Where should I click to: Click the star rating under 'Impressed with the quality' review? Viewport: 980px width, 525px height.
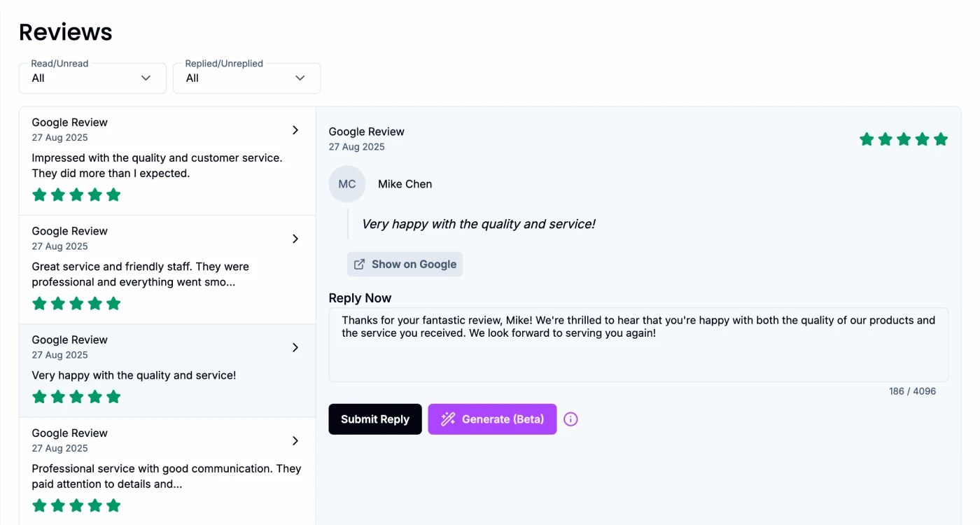[x=76, y=195]
